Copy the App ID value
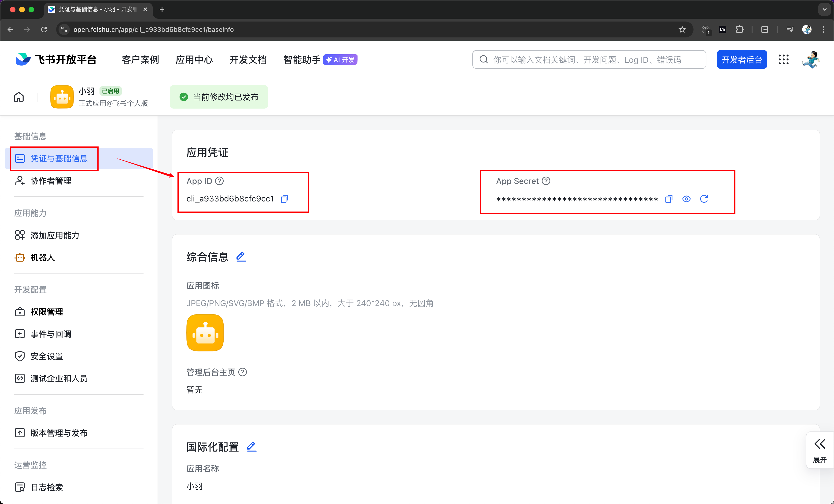Image resolution: width=834 pixels, height=504 pixels. point(284,199)
